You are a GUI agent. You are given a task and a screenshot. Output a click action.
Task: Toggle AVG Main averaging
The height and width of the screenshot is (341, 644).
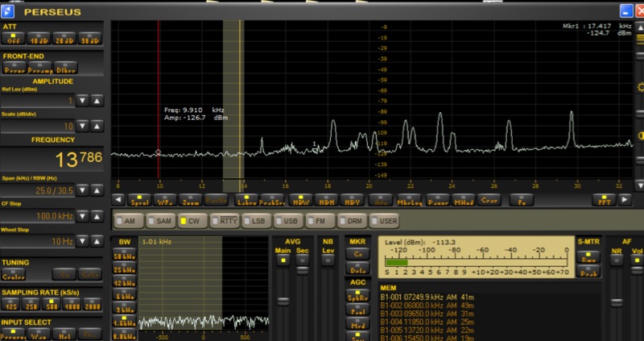click(283, 260)
